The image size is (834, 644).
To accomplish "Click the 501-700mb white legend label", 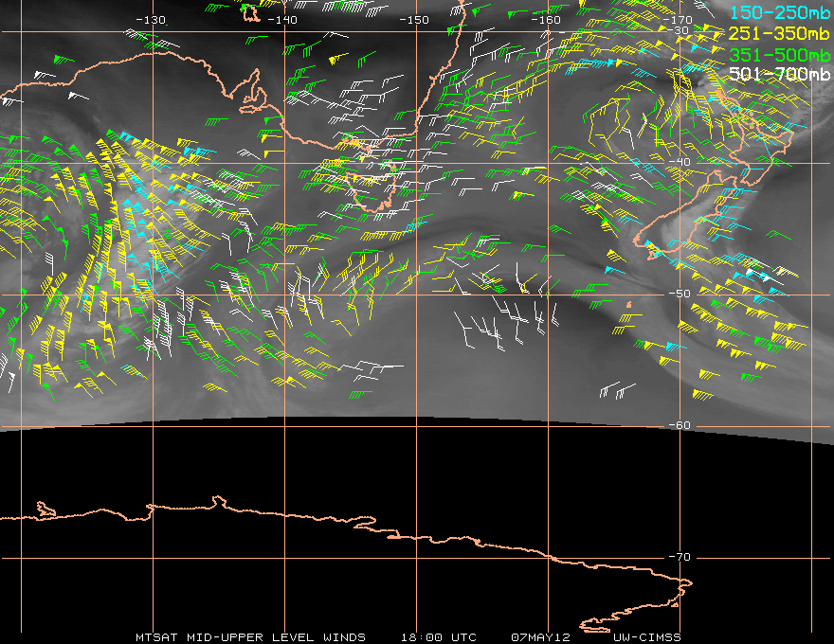I will tap(780, 74).
